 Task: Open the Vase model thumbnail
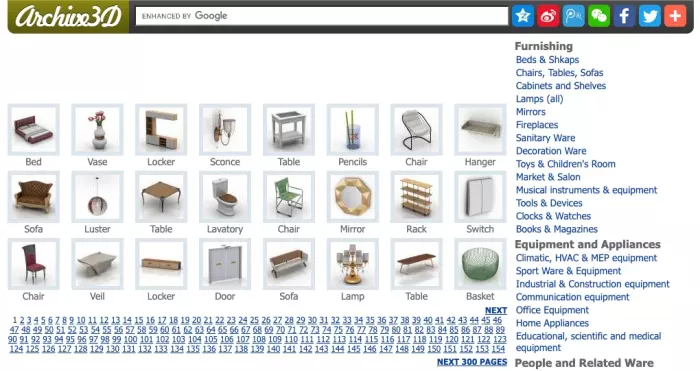pyautogui.click(x=97, y=129)
